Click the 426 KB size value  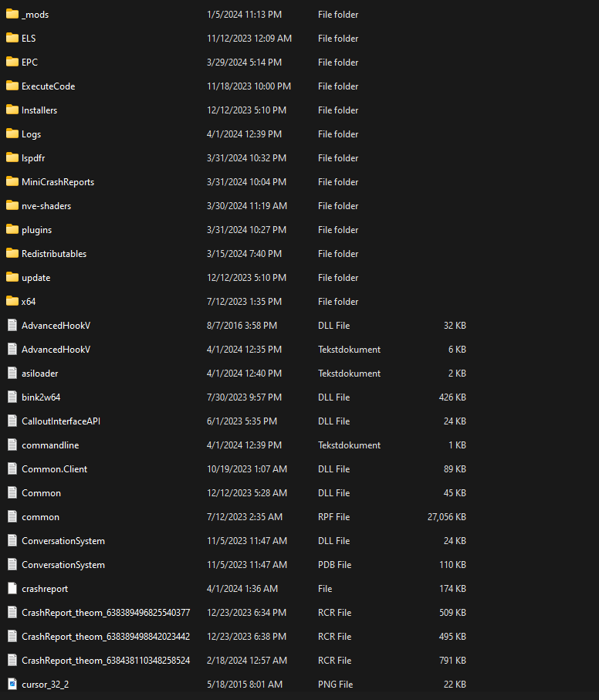(x=452, y=397)
